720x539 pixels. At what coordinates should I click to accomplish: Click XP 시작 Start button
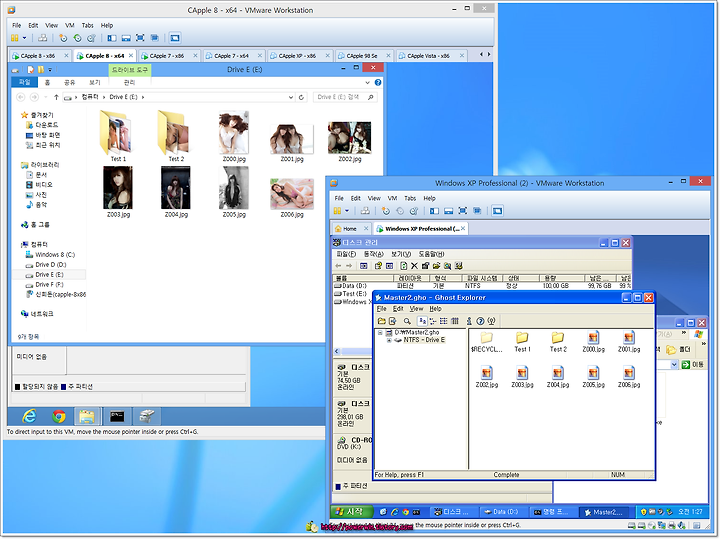[354, 511]
